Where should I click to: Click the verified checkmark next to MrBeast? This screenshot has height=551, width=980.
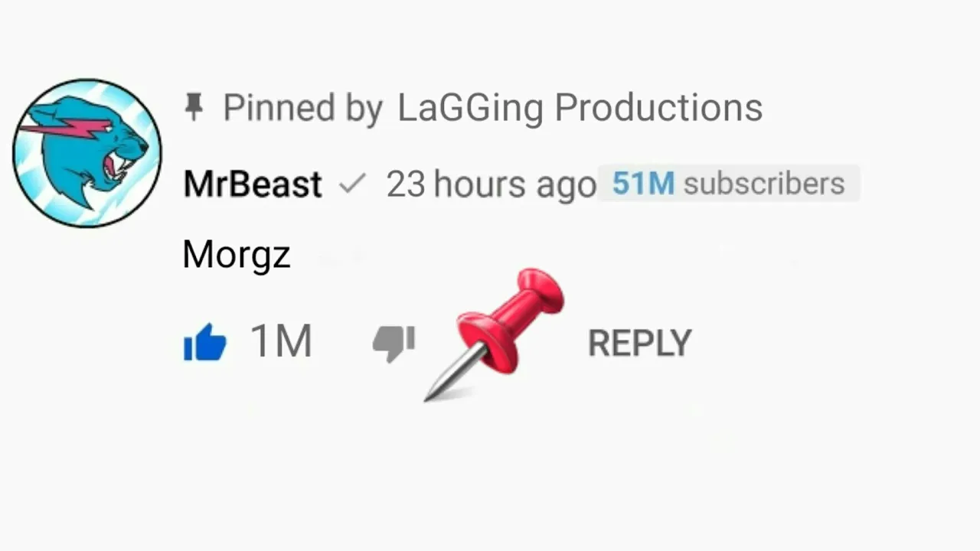(x=351, y=184)
